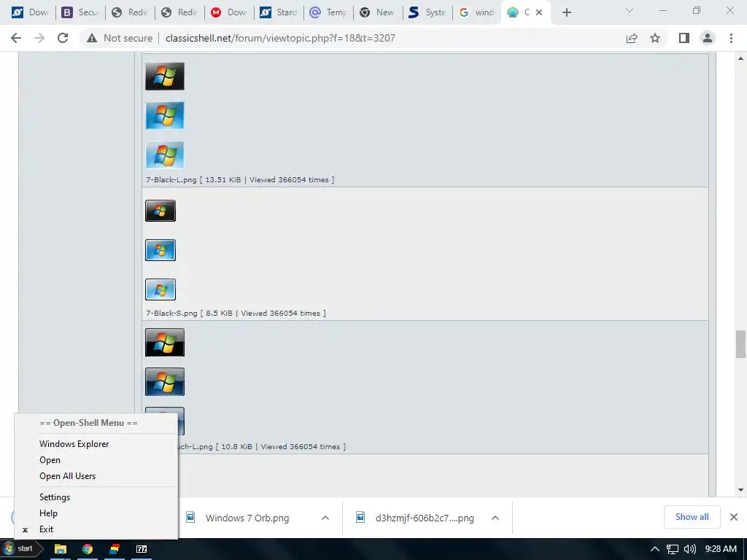Click the address bar URL
Image resolution: width=747 pixels, height=560 pixels.
coord(280,38)
